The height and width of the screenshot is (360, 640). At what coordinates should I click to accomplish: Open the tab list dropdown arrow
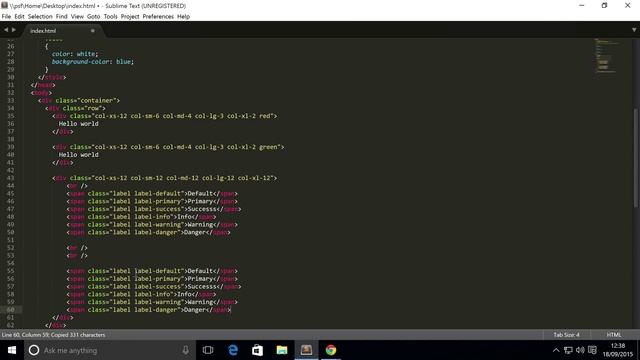point(634,30)
